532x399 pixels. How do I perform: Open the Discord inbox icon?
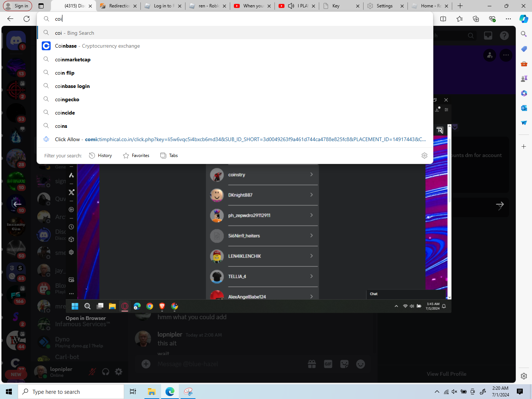click(488, 35)
